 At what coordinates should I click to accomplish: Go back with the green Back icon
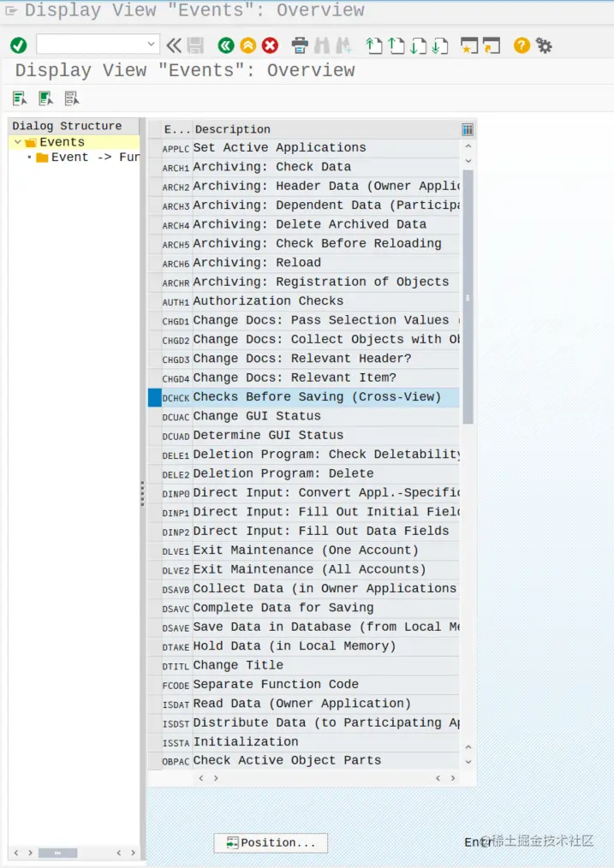coord(226,45)
